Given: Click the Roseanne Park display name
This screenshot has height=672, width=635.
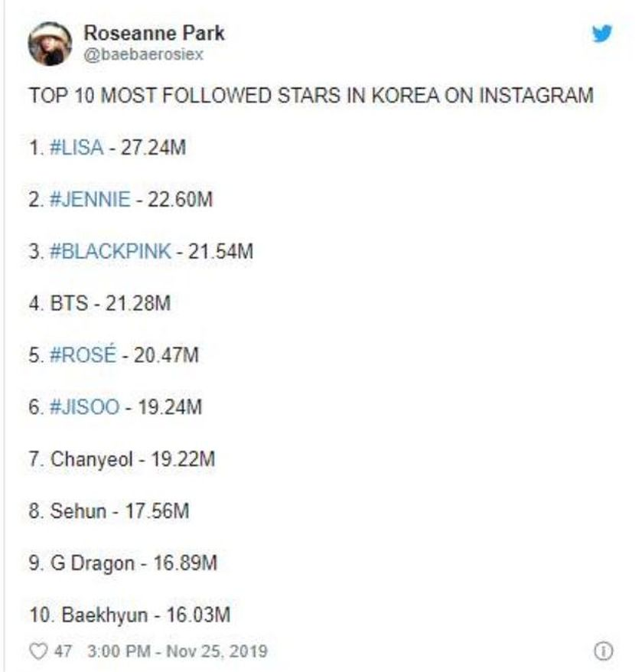Looking at the screenshot, I should tap(154, 33).
